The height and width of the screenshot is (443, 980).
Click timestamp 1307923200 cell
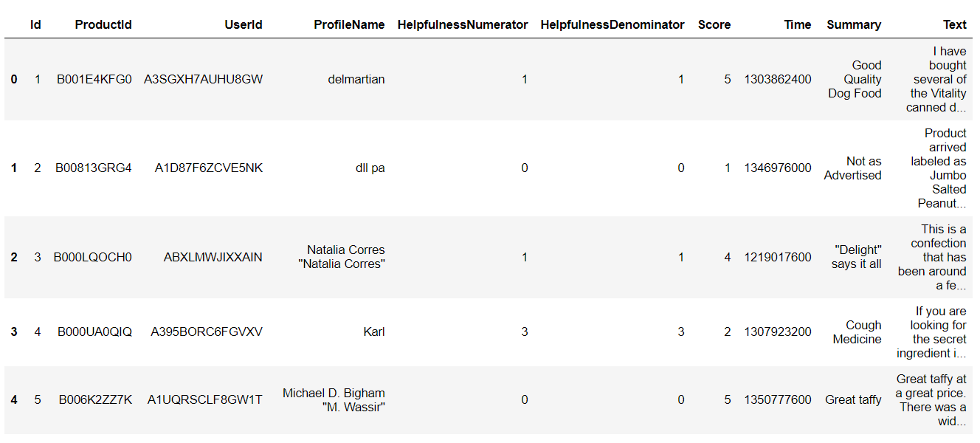click(x=778, y=332)
